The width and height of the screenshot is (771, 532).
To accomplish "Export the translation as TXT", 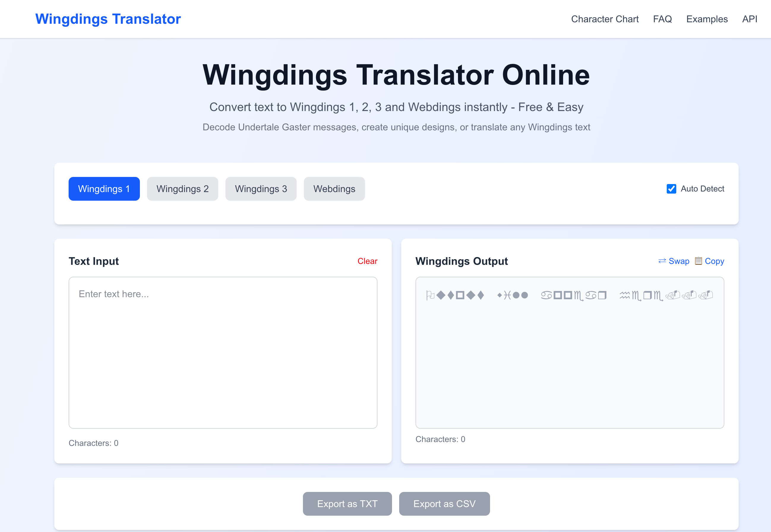I will pos(347,504).
